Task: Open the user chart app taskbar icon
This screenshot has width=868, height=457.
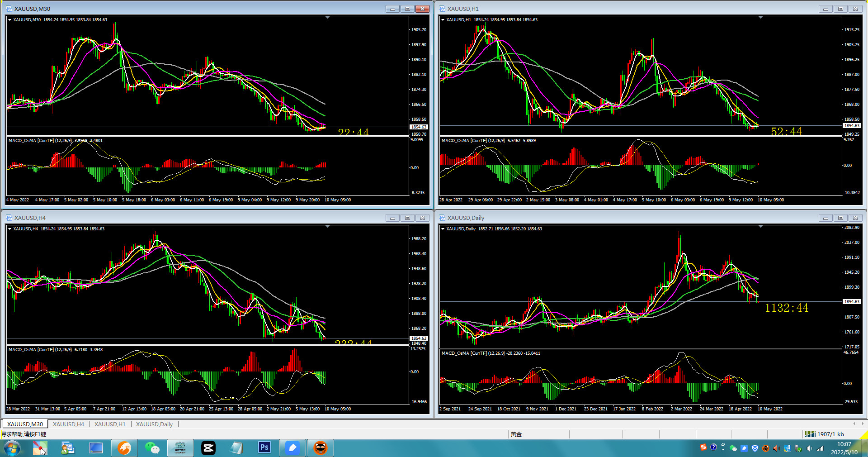Action: tap(68, 448)
